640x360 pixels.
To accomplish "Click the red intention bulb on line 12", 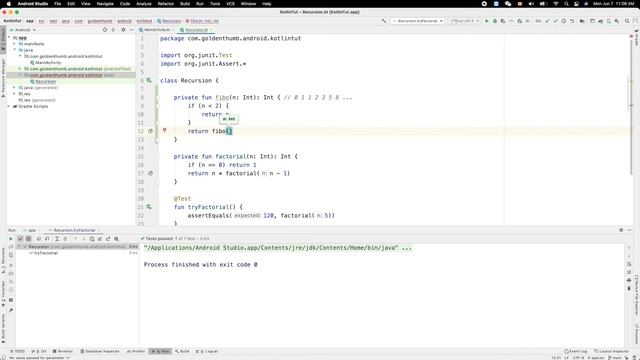I will click(x=164, y=130).
